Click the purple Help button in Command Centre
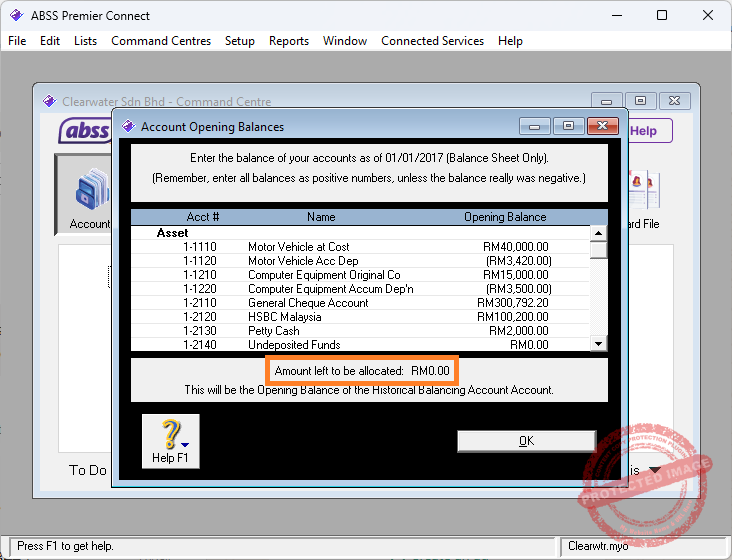The image size is (732, 560). point(649,131)
